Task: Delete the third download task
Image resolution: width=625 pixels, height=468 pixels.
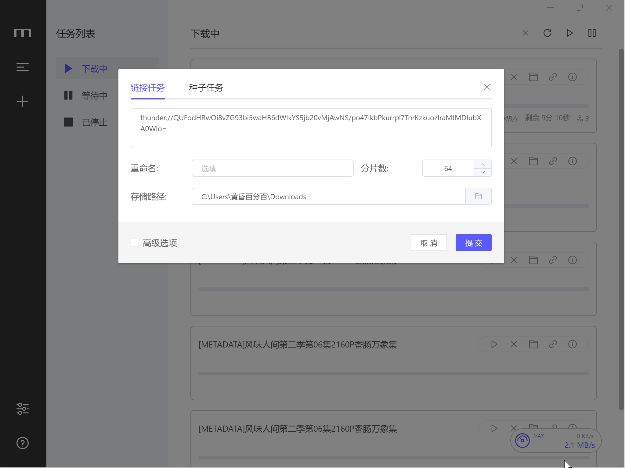Action: (514, 260)
